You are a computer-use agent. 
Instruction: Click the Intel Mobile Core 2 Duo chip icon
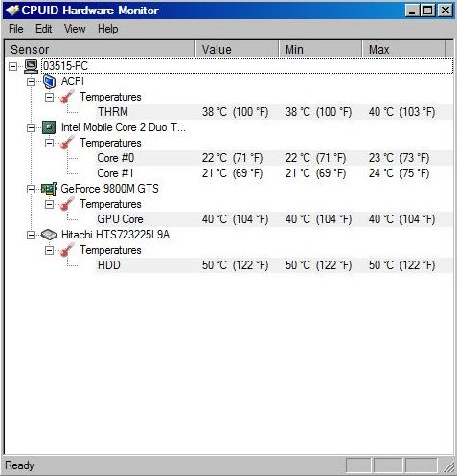(49, 127)
